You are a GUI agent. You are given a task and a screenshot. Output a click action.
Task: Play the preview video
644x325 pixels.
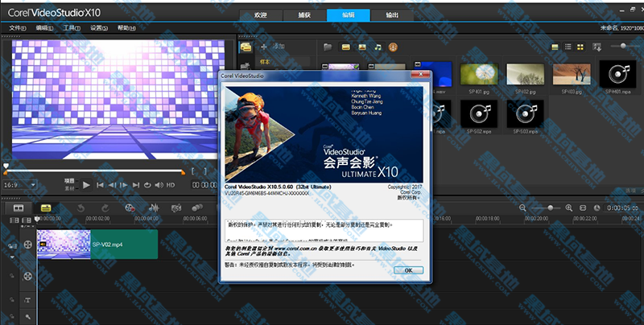(86, 185)
